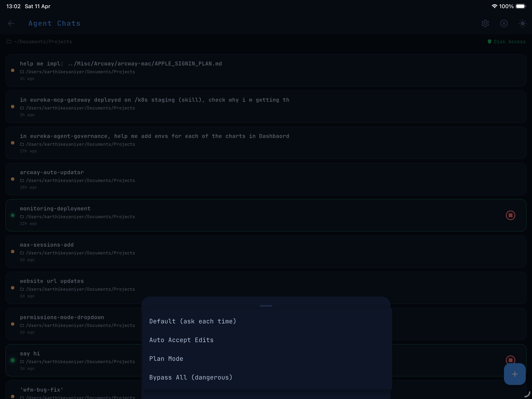The width and height of the screenshot is (532, 399).
Task: Click the 22h ago timestamp
Action: (28, 224)
